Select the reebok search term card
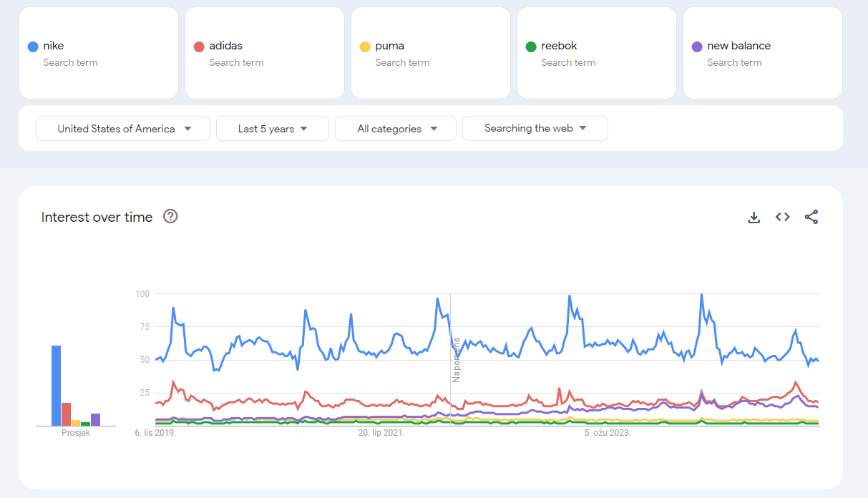The width and height of the screenshot is (868, 498). click(x=597, y=53)
